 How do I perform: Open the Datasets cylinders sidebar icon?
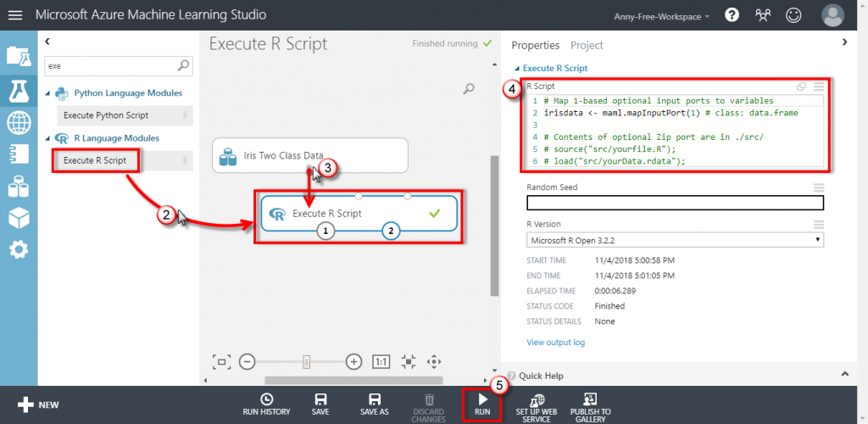click(x=19, y=187)
